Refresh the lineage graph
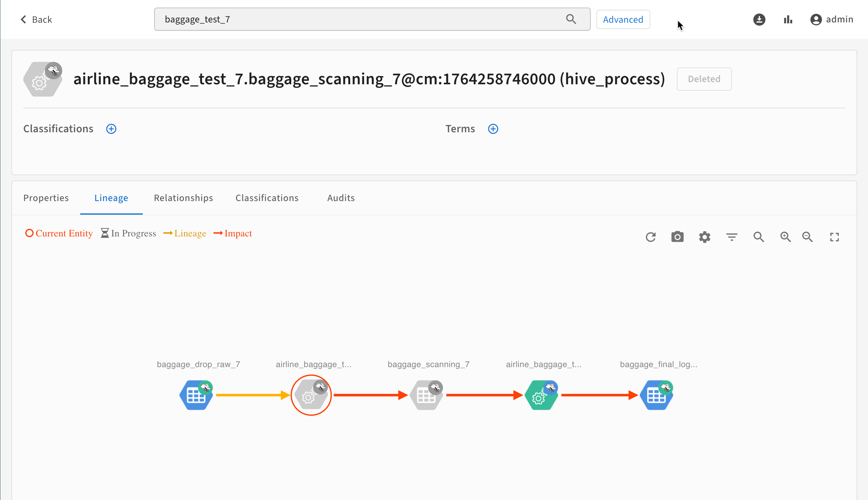Image resolution: width=868 pixels, height=500 pixels. pyautogui.click(x=650, y=237)
